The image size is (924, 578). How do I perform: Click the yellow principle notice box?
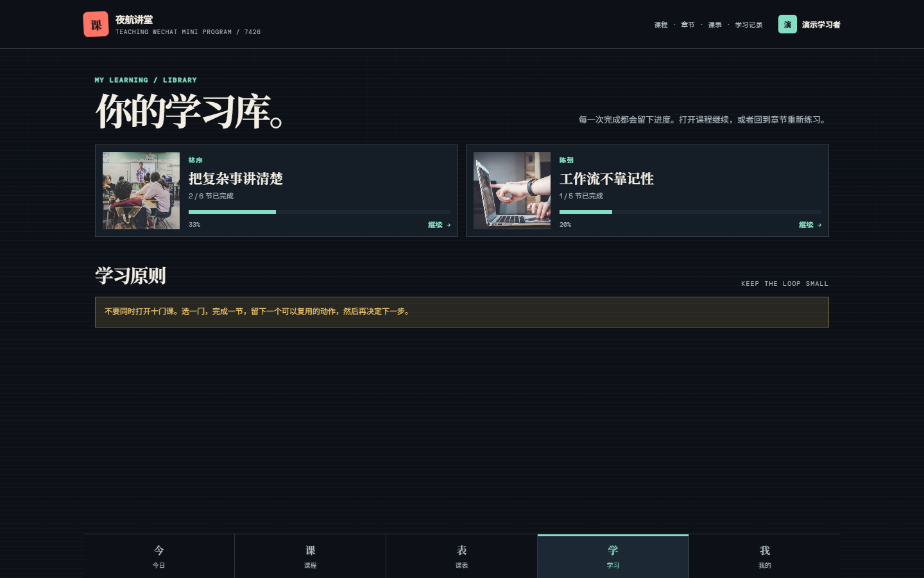pos(462,312)
